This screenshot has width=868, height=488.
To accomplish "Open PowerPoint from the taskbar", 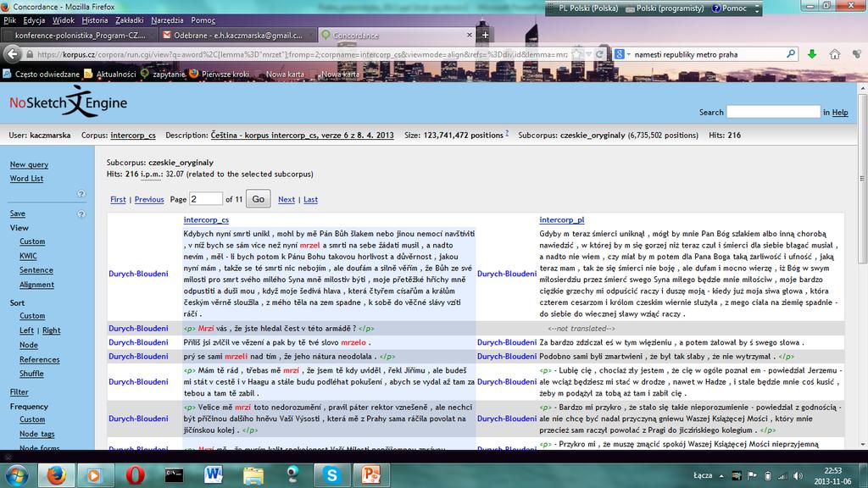I will click(371, 475).
